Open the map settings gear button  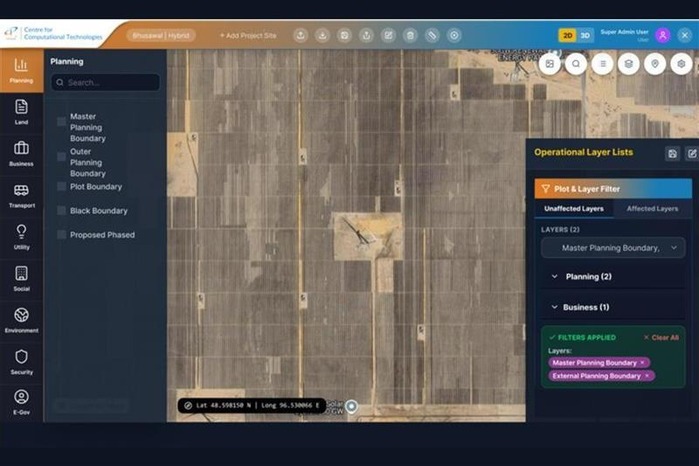point(681,64)
